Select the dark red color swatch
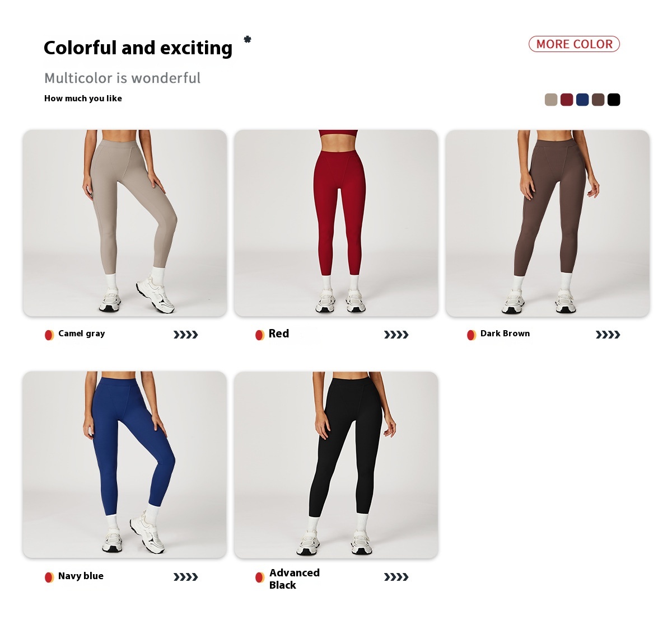672x620 pixels. 567,100
